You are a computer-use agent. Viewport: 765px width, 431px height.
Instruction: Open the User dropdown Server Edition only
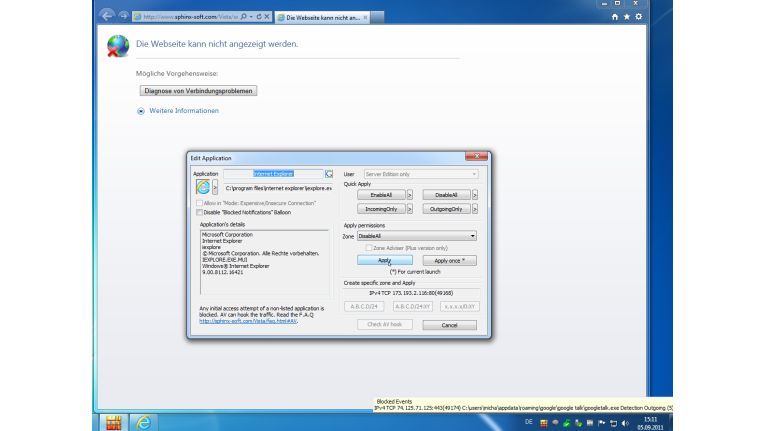pyautogui.click(x=420, y=174)
